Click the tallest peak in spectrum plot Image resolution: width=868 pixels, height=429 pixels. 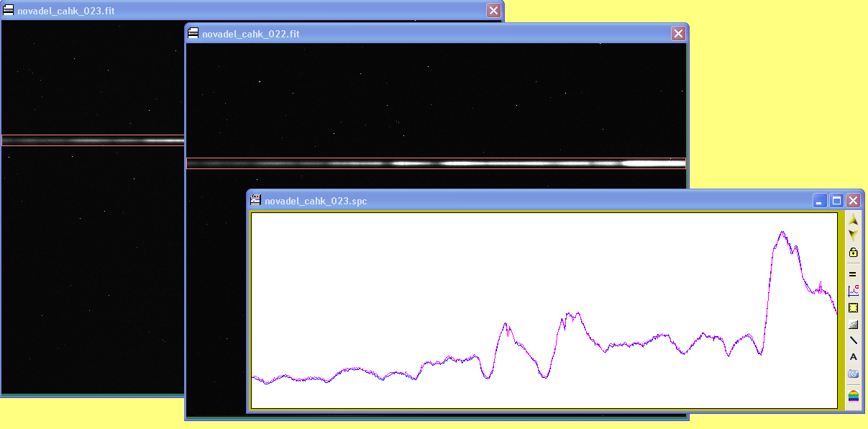(x=782, y=232)
